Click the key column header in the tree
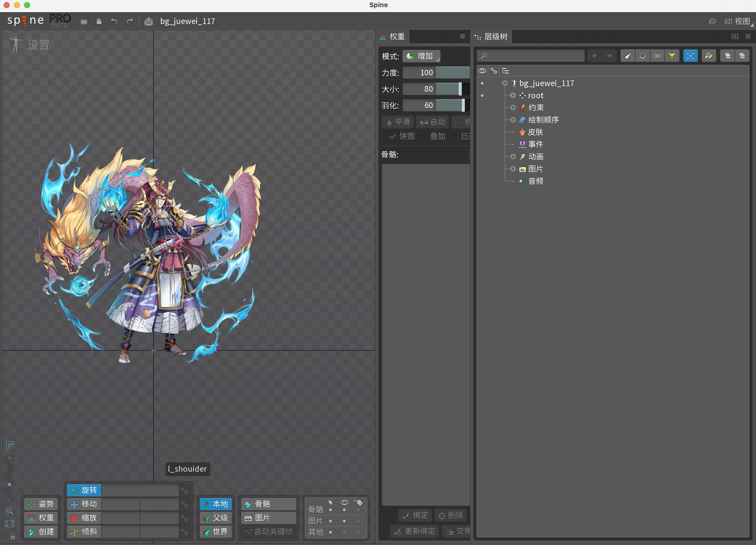 click(494, 71)
